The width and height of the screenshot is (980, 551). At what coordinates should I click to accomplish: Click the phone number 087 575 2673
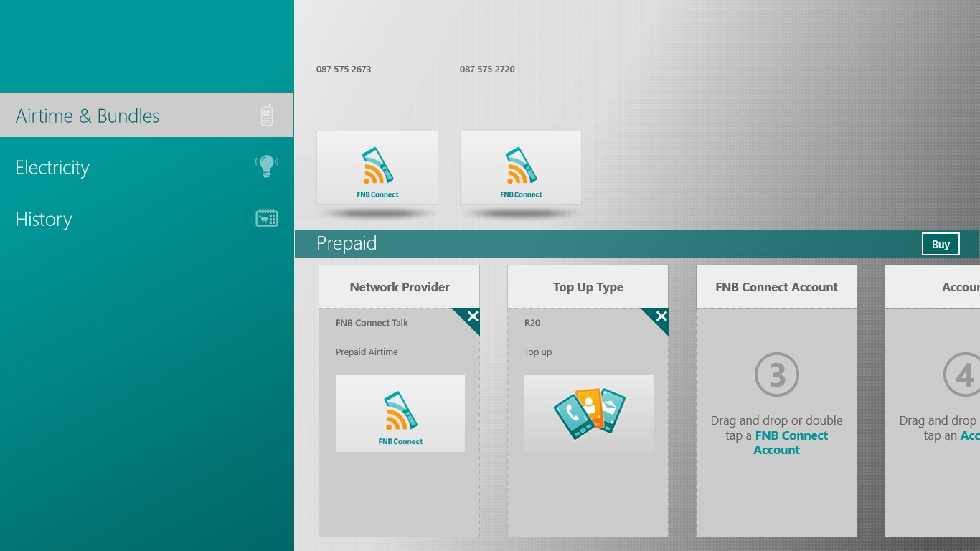344,70
